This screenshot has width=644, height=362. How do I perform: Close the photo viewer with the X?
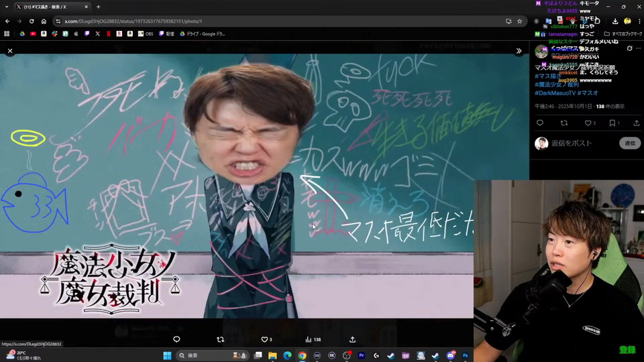click(10, 51)
